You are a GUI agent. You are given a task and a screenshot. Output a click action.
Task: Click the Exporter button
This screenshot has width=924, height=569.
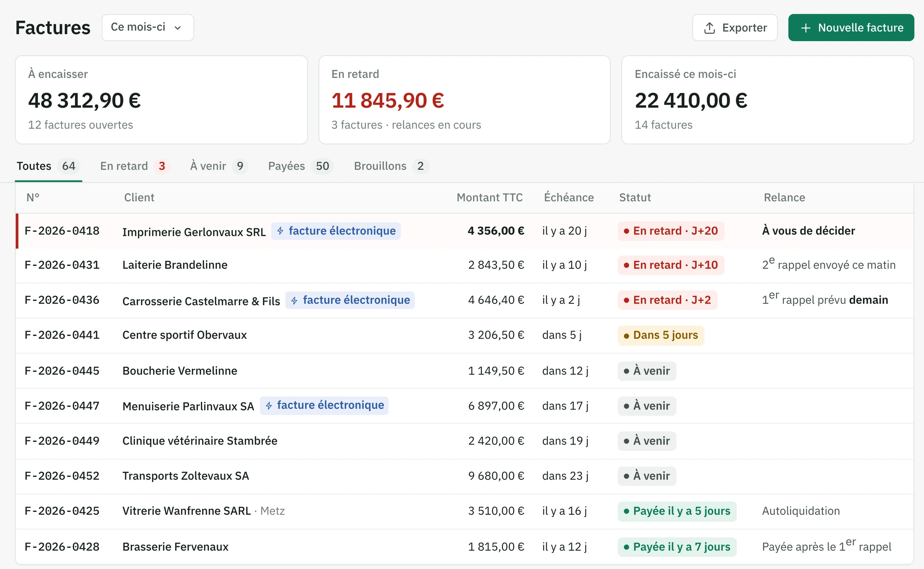point(735,27)
